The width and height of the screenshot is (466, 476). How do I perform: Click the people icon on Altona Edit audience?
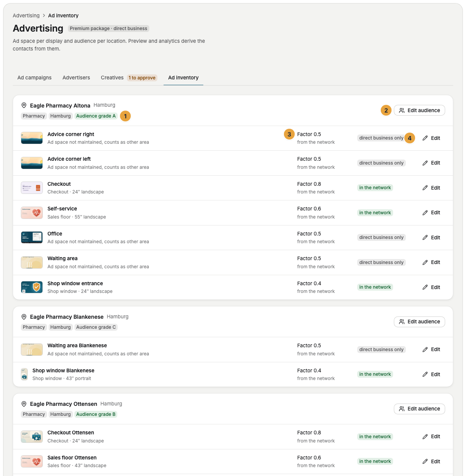(x=402, y=110)
